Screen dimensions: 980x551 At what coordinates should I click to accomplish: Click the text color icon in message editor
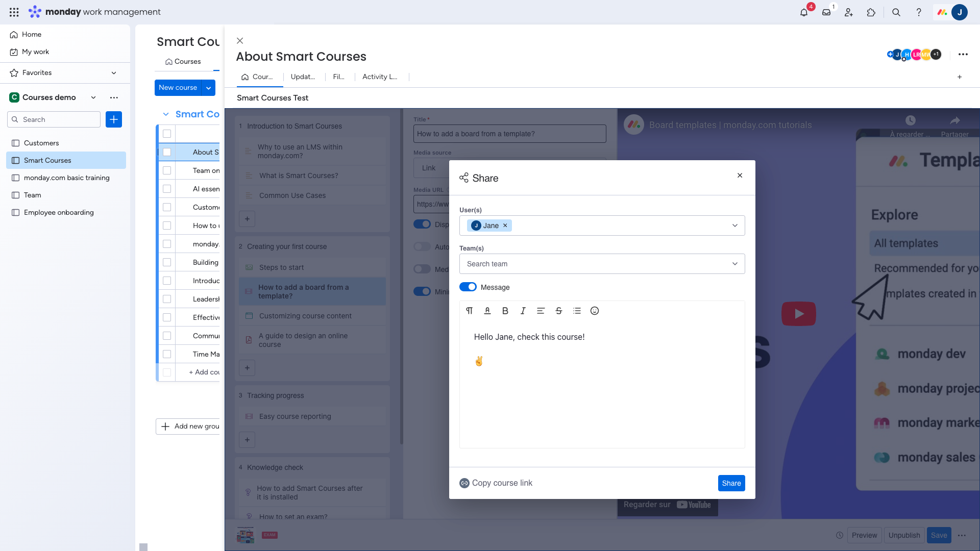(487, 311)
